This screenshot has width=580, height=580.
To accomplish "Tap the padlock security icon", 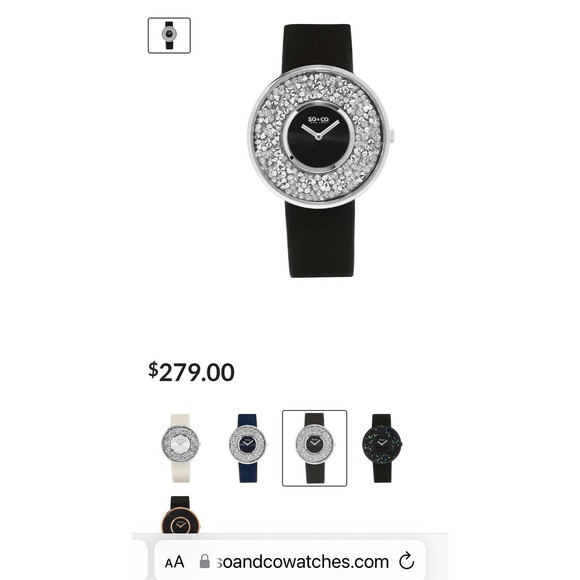I will pyautogui.click(x=205, y=561).
